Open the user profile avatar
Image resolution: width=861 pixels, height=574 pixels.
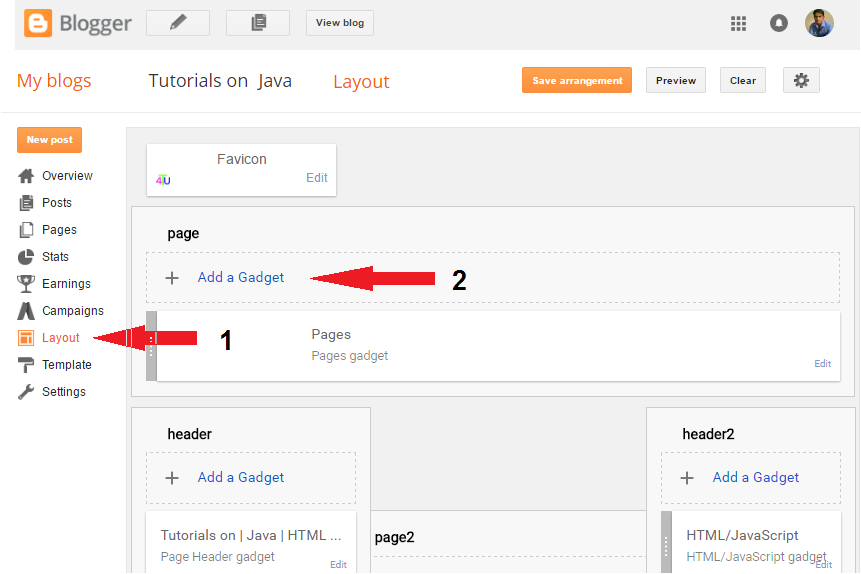[x=819, y=23]
